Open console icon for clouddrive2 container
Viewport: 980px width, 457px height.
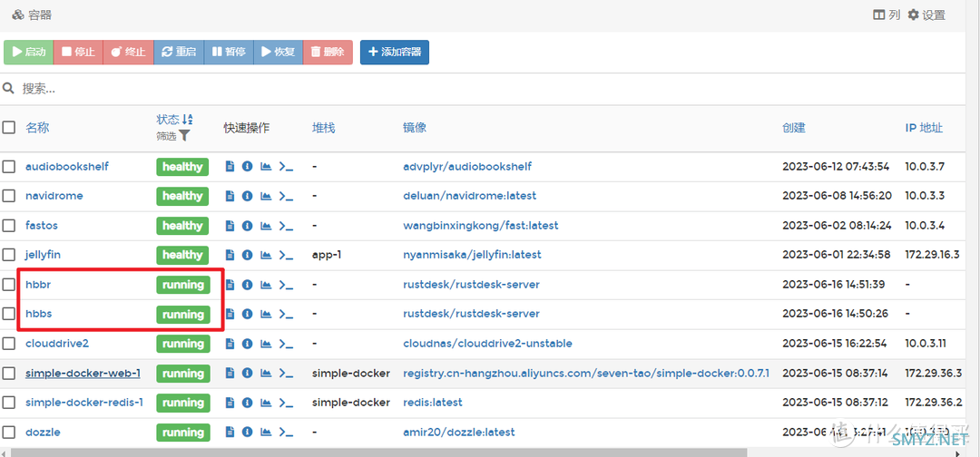tap(286, 344)
